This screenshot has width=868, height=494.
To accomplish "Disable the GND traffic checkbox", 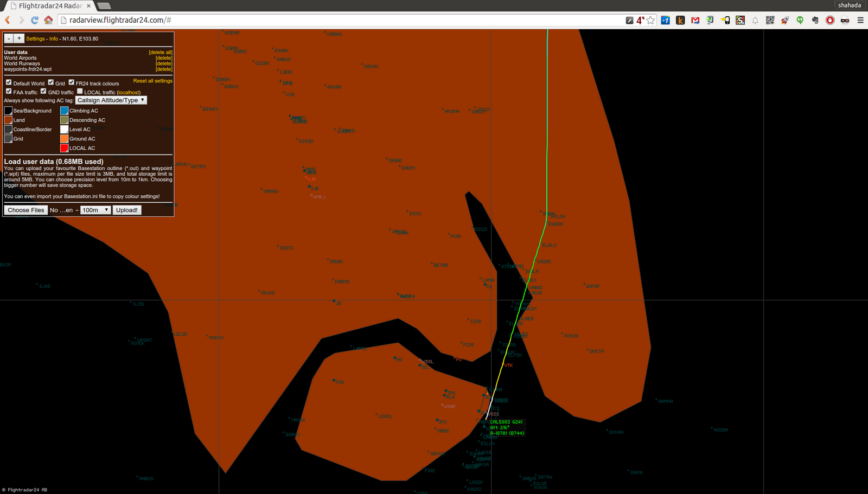I will (43, 91).
